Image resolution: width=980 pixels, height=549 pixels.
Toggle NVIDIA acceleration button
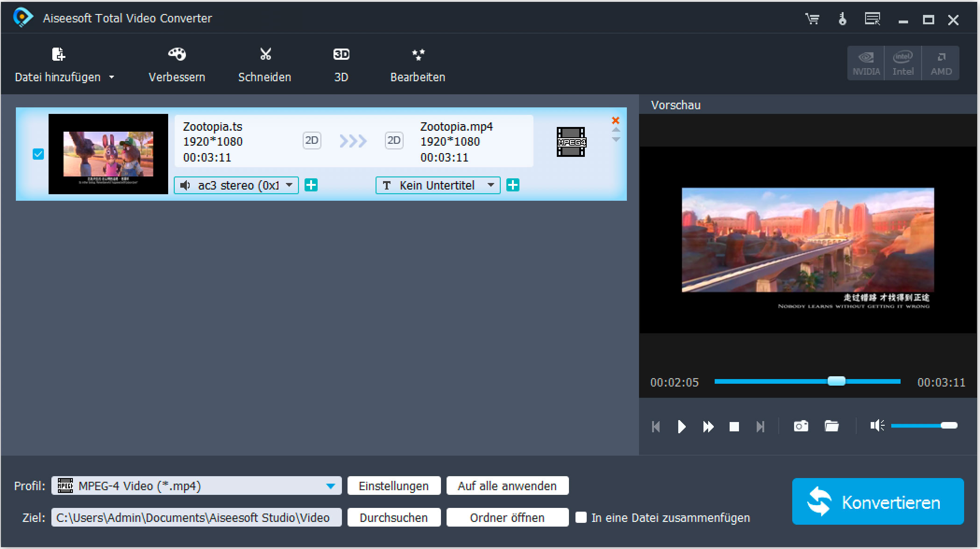click(866, 63)
